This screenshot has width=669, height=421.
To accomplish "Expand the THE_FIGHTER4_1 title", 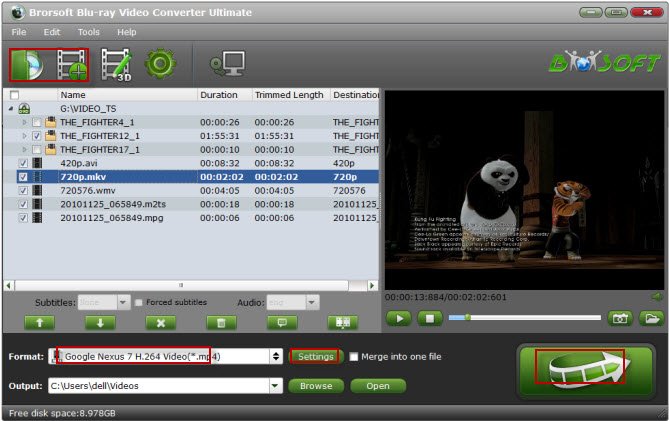I will 24,122.
